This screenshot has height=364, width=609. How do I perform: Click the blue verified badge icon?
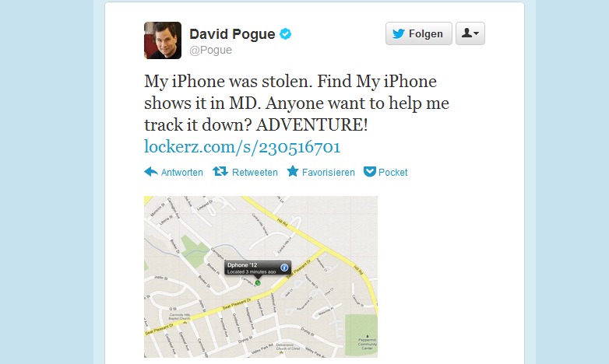pos(286,34)
